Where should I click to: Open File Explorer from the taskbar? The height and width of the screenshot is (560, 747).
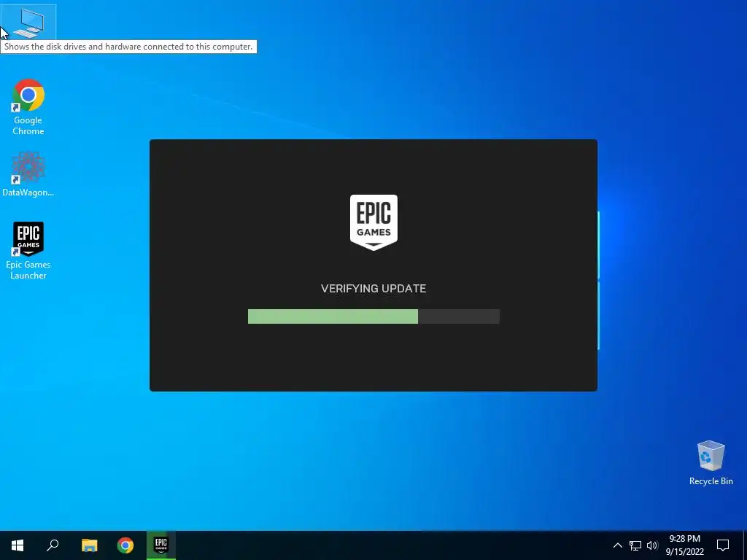pos(89,545)
